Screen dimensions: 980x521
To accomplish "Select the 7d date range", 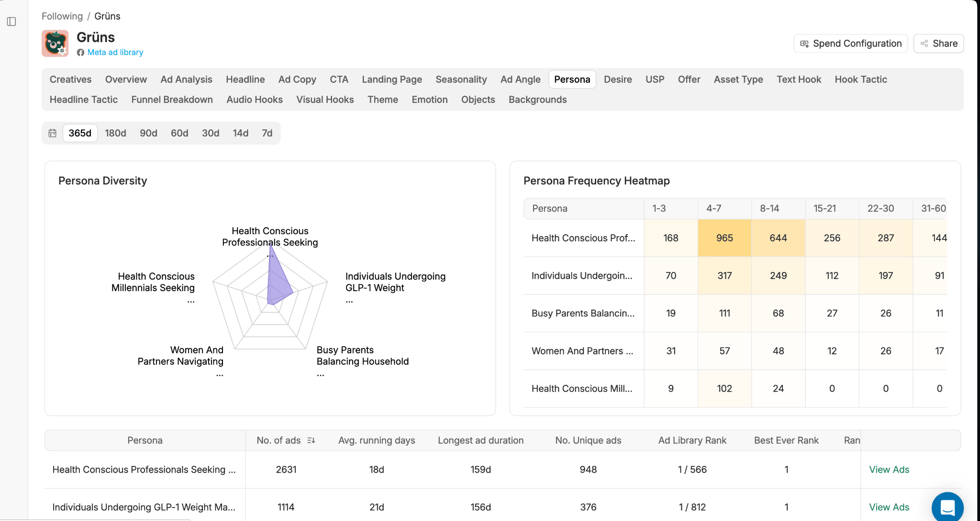I will [x=267, y=133].
